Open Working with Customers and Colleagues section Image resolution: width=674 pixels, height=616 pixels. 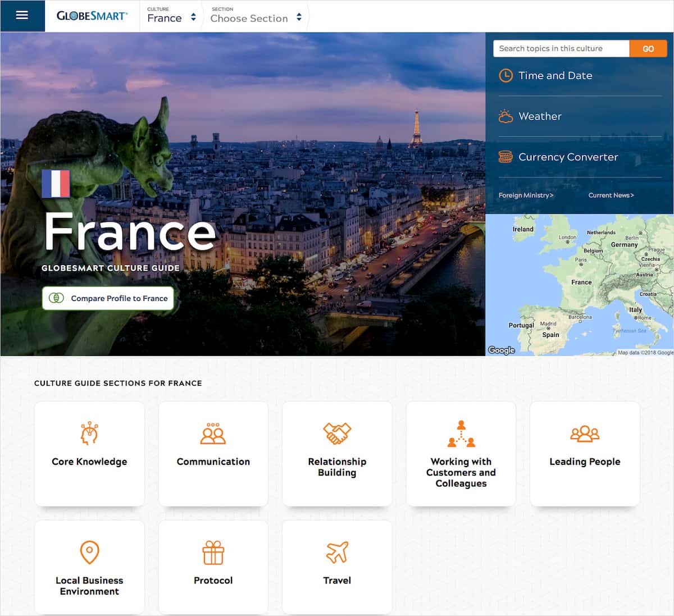461,454
